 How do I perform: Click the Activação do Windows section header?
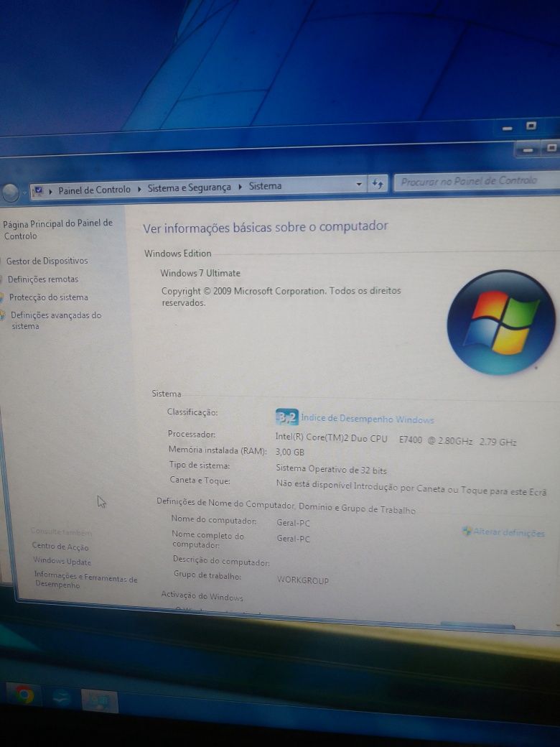202,596
